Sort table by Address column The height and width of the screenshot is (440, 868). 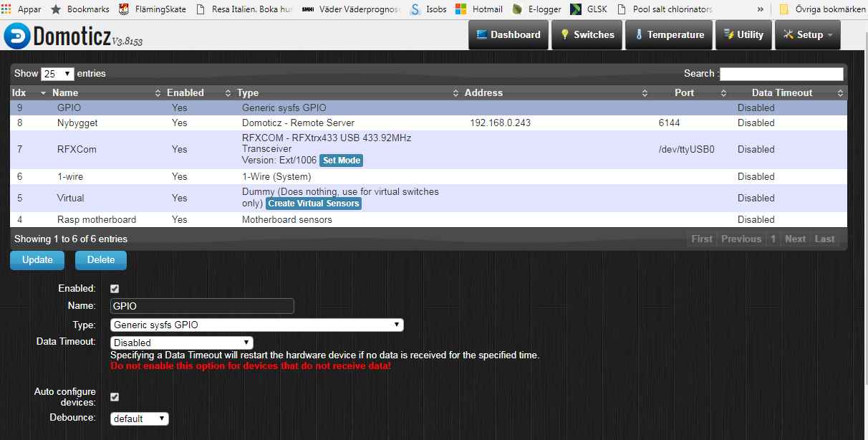(x=556, y=93)
